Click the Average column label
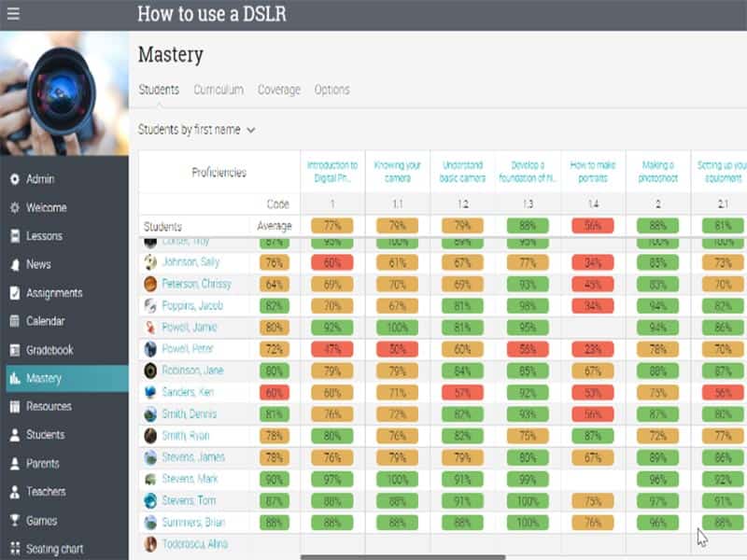The width and height of the screenshot is (747, 560). [x=275, y=226]
